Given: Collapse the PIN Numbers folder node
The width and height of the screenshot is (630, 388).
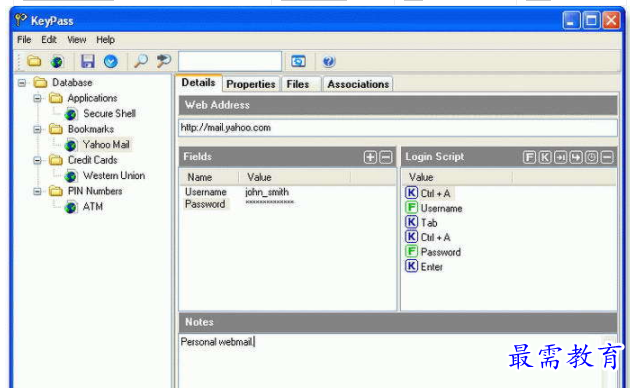Looking at the screenshot, I should click(37, 191).
